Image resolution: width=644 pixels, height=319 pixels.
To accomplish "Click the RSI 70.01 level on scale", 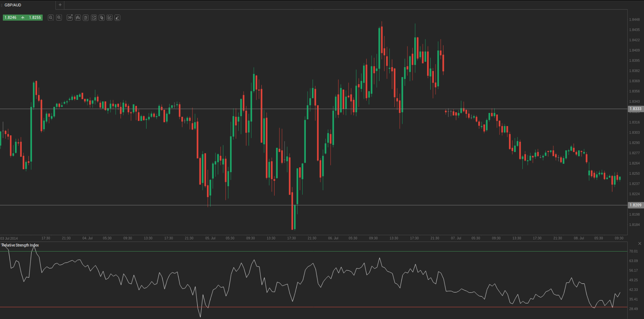I will [633, 251].
